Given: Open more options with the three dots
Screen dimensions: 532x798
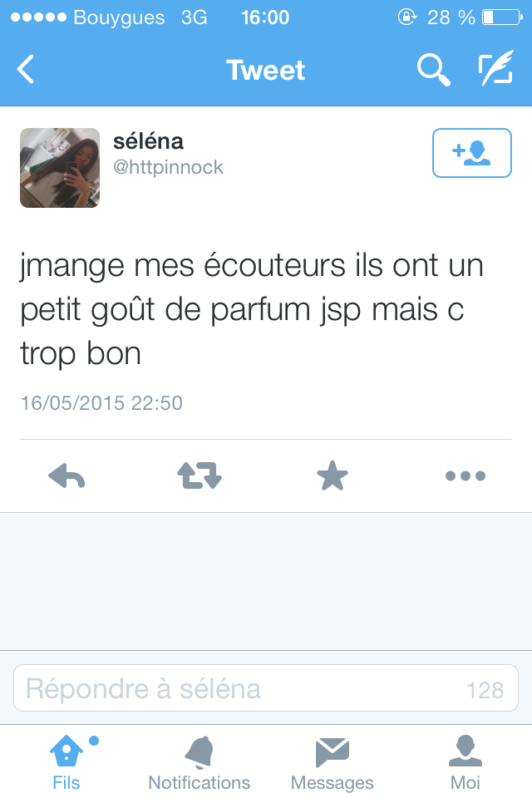Looking at the screenshot, I should (x=465, y=475).
